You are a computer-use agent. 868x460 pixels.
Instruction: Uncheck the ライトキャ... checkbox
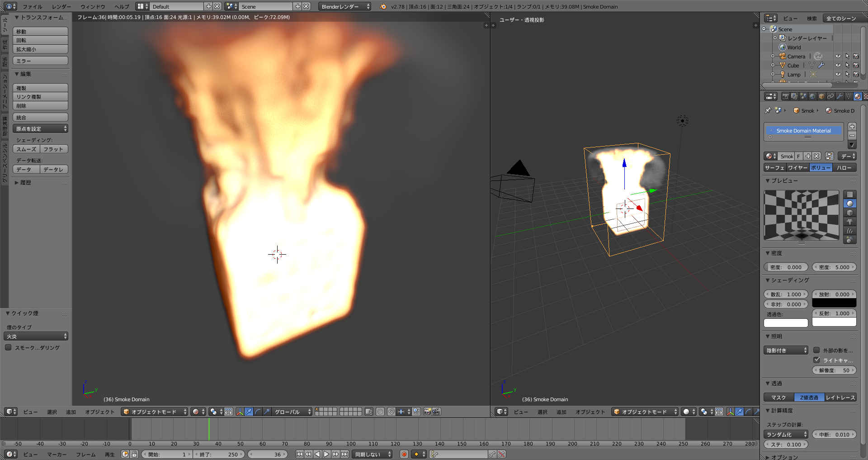click(x=816, y=360)
